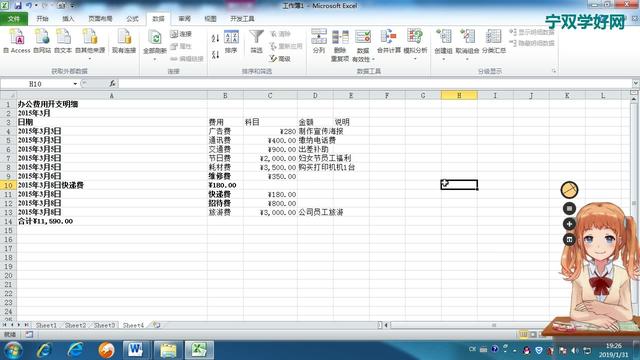Select cell with 办公费用开支明细 title
The height and width of the screenshot is (360, 640).
pos(112,104)
